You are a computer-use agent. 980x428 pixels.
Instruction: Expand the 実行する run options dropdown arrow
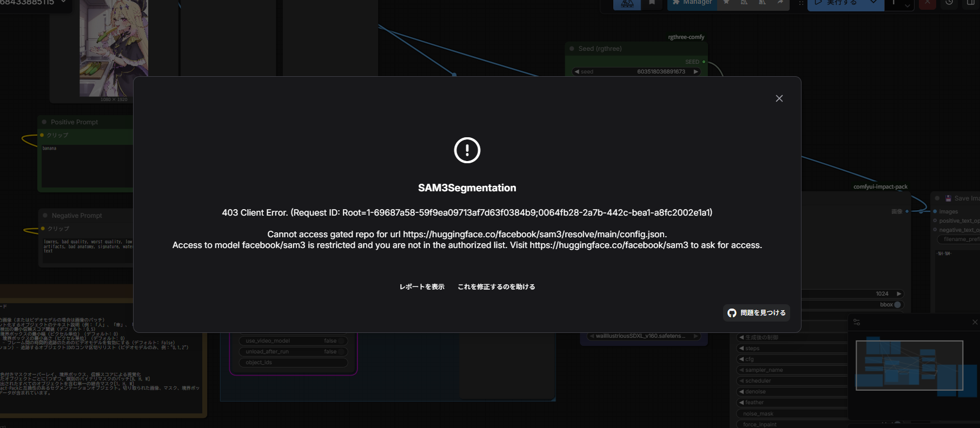(x=873, y=3)
